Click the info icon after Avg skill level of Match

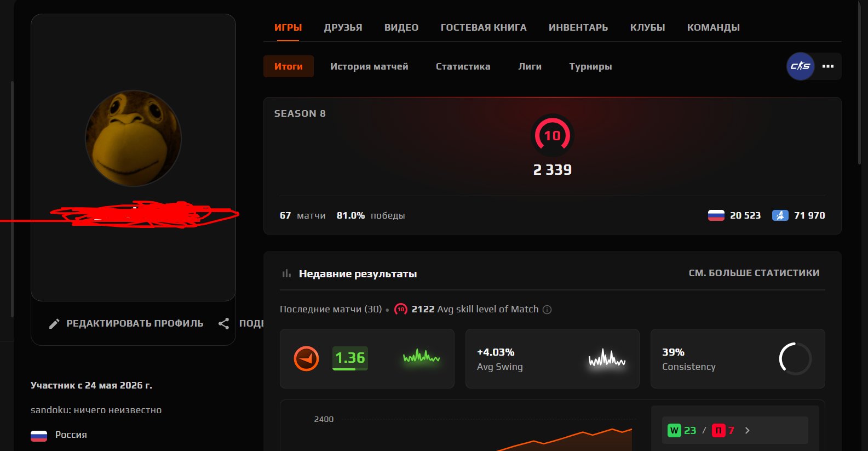(x=547, y=310)
